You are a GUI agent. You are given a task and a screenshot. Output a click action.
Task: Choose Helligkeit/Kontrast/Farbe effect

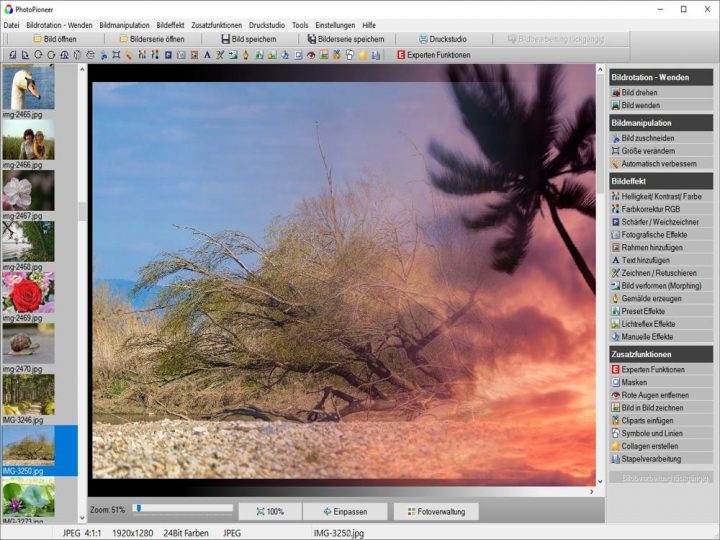tap(660, 197)
